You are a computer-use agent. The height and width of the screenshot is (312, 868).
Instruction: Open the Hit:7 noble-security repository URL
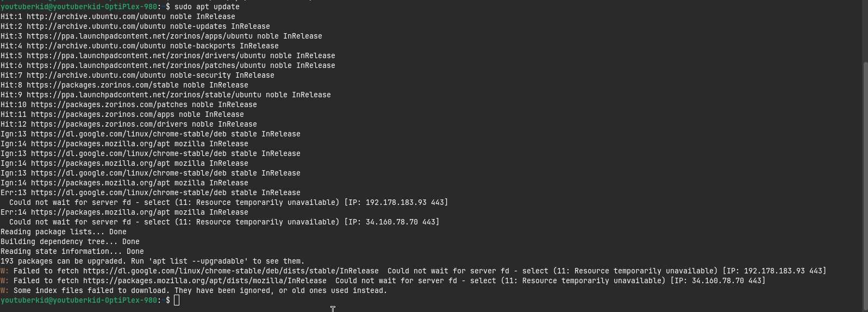point(96,75)
